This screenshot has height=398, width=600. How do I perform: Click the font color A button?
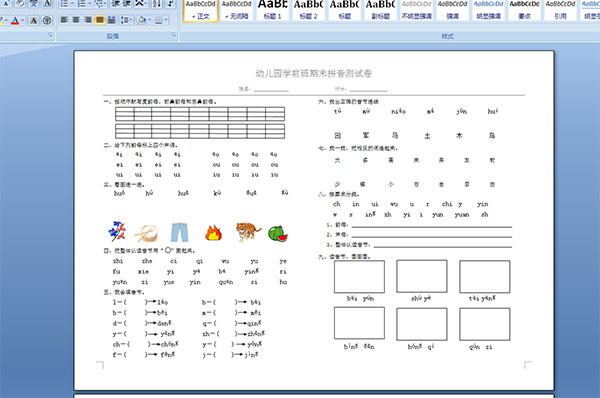[15, 20]
